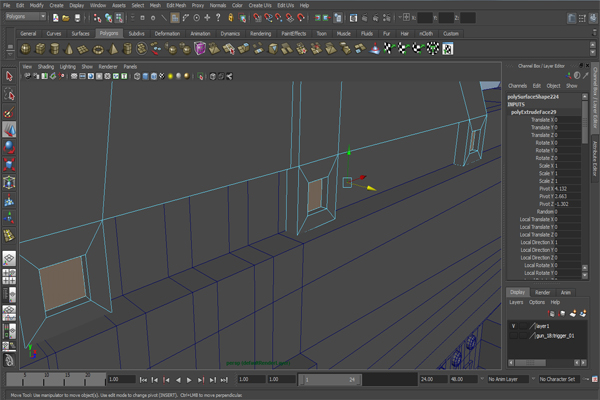The width and height of the screenshot is (600, 400).
Task: Go to end of playback range
Action: click(x=224, y=380)
